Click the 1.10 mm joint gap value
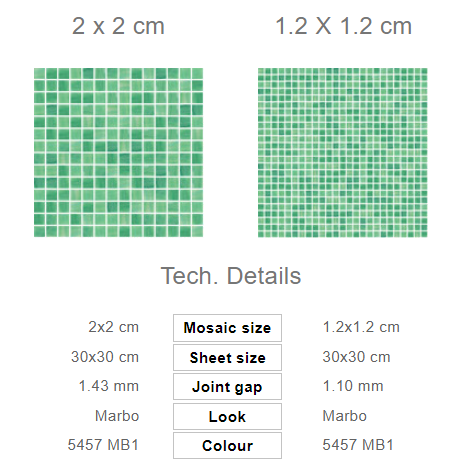The image size is (457, 465). [x=353, y=386]
